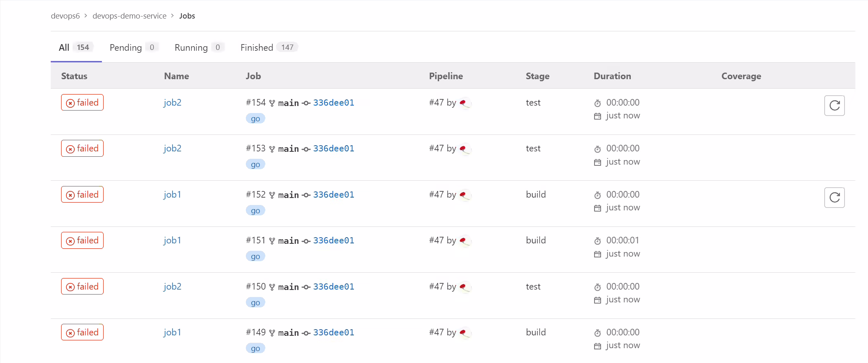
Task: Open pipeline #47 link in job #152 row
Action: click(436, 195)
